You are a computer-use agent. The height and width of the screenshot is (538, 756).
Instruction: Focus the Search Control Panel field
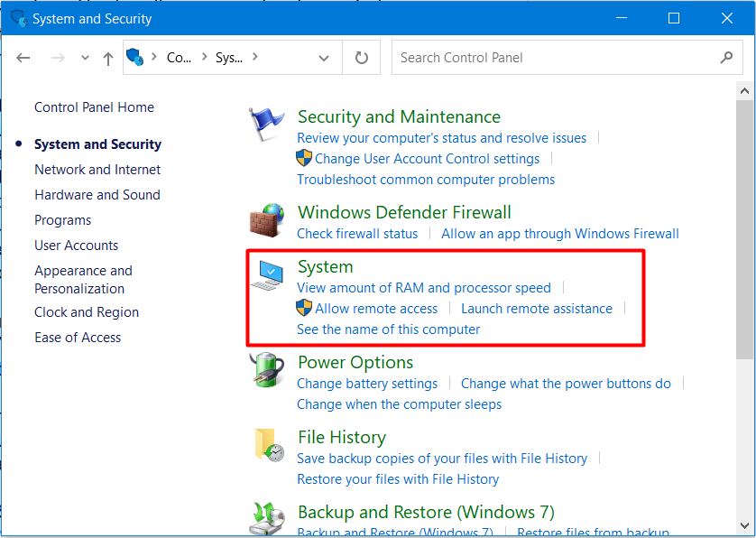(x=567, y=58)
